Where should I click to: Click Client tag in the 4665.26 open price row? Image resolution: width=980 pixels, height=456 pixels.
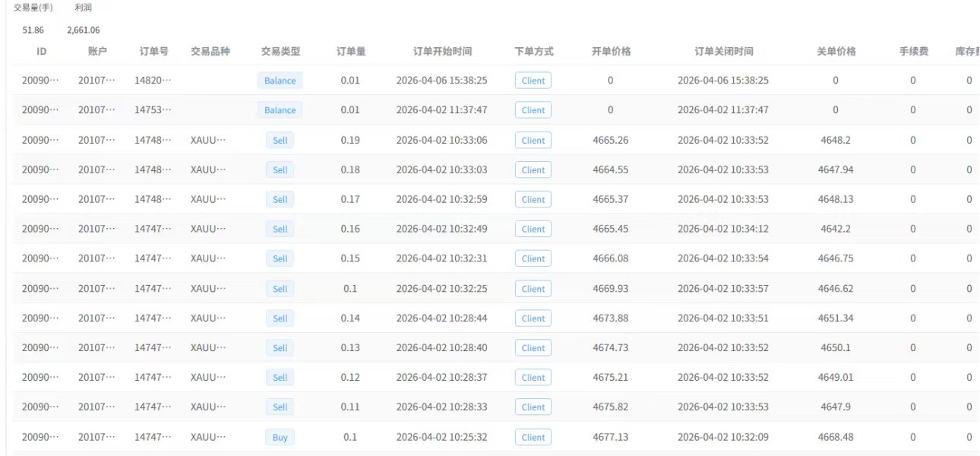(x=533, y=140)
